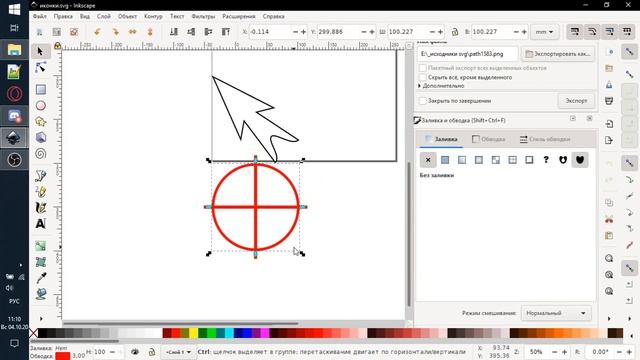This screenshot has width=640, height=360.
Task: Pick yellow swatch in palette
Action: coord(193,333)
